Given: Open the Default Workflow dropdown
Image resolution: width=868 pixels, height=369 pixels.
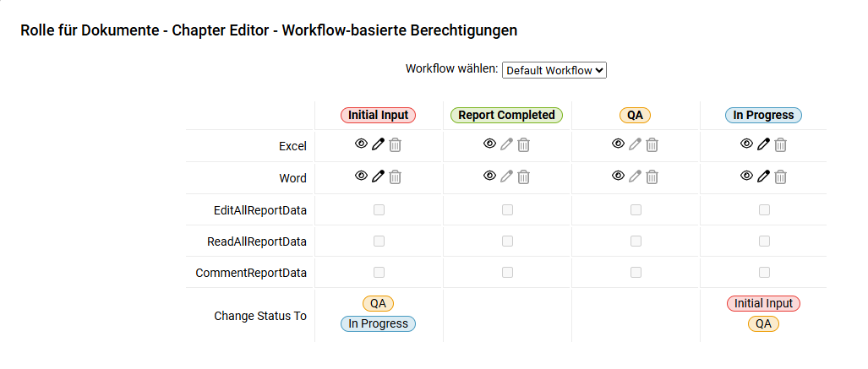Looking at the screenshot, I should tap(554, 70).
